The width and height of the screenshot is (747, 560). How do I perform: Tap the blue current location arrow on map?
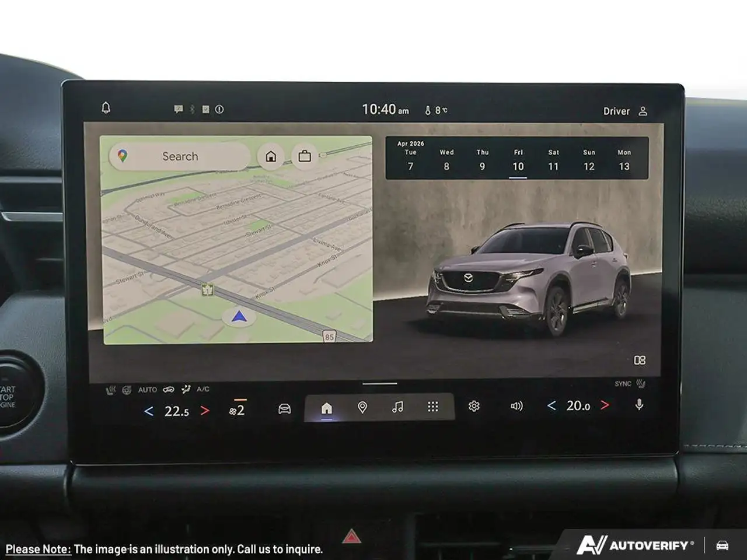239,317
